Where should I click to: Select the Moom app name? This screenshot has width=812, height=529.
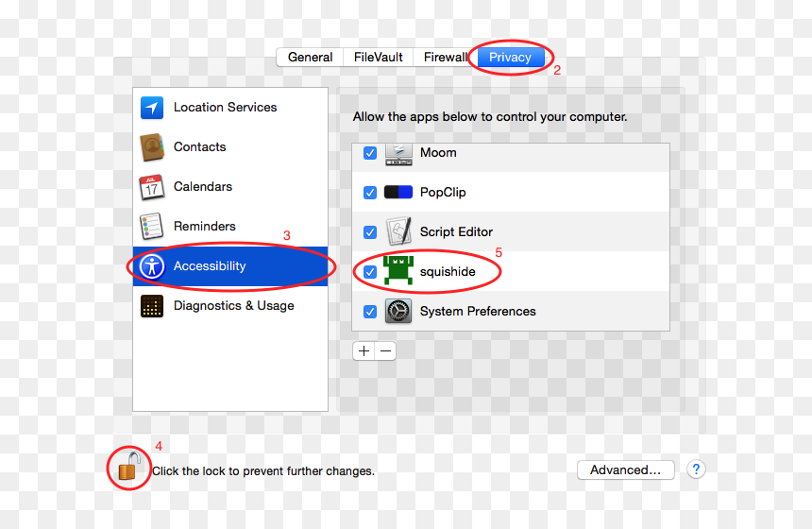pos(438,153)
